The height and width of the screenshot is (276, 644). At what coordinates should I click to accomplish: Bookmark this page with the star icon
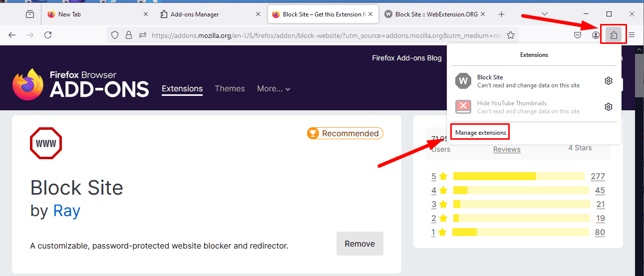(x=511, y=35)
